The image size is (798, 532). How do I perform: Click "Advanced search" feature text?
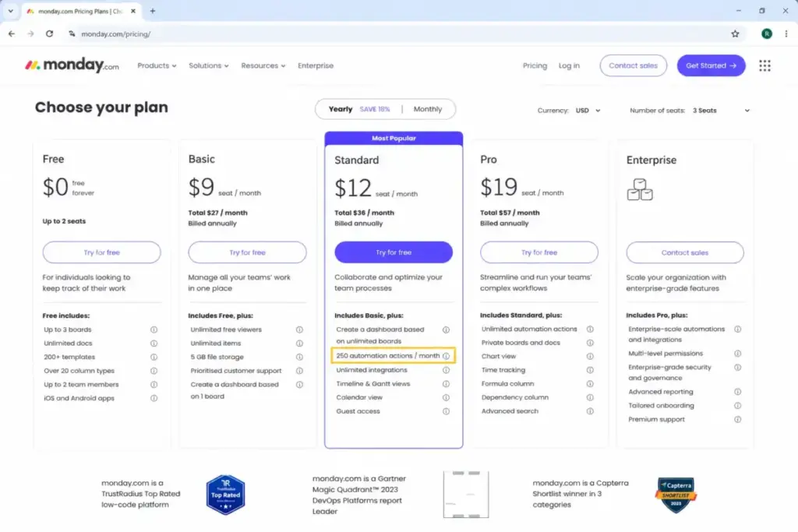pos(510,411)
